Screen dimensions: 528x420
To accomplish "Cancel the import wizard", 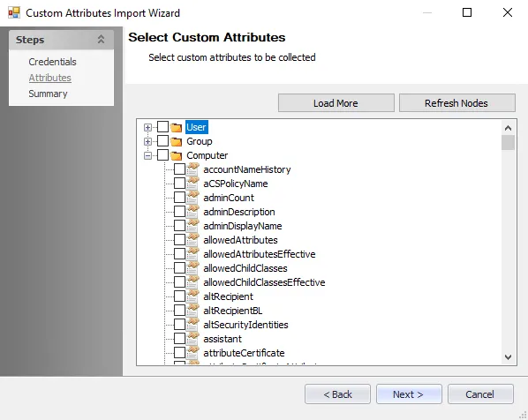I will [x=480, y=394].
